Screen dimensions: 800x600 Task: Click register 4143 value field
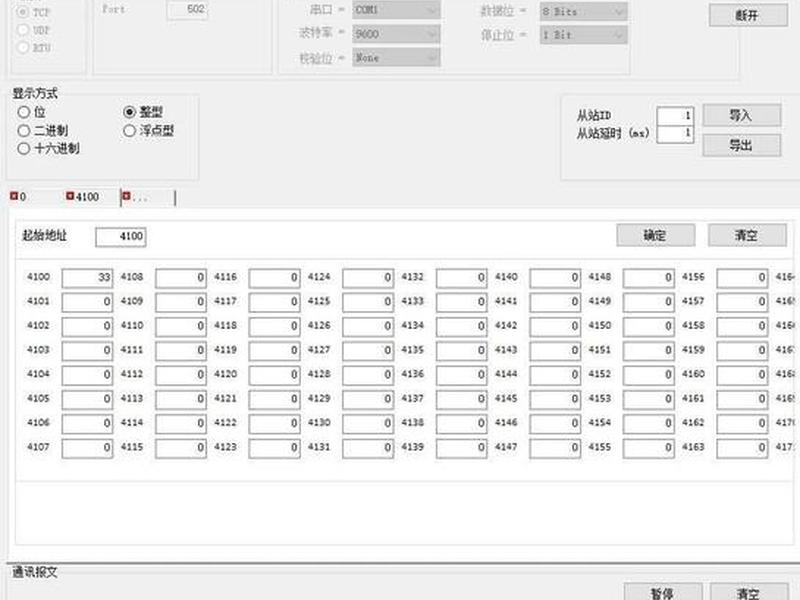tap(555, 351)
